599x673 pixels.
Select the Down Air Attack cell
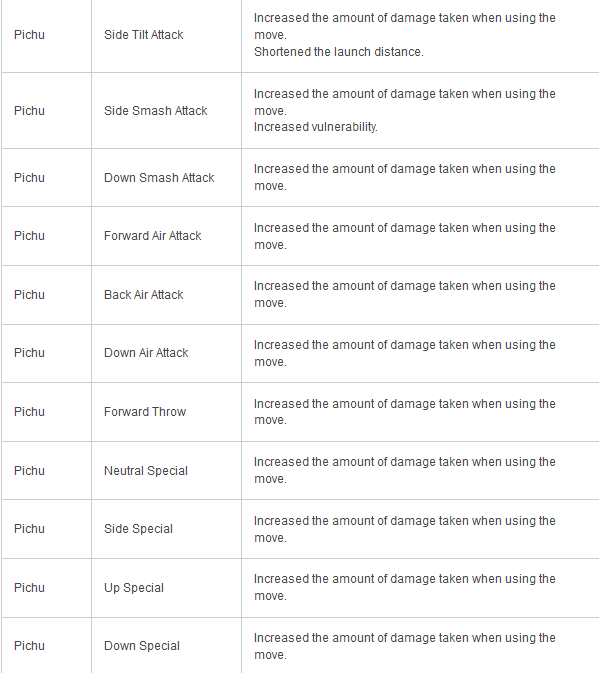tap(166, 353)
